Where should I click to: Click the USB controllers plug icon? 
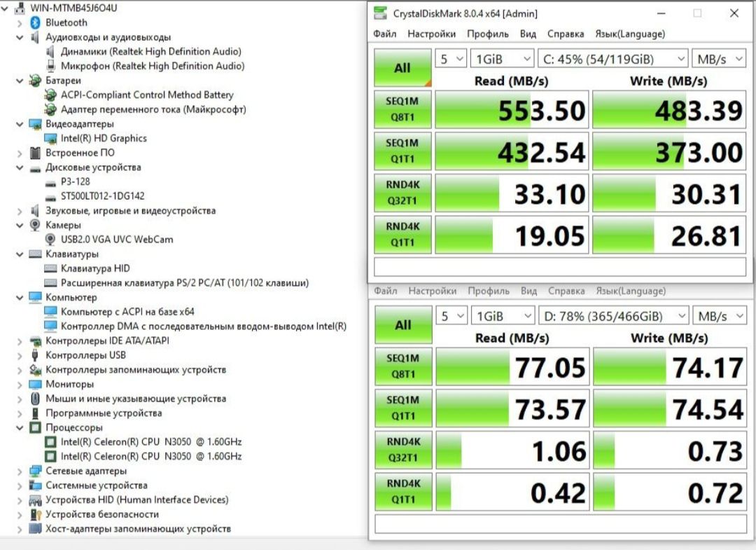pos(35,355)
